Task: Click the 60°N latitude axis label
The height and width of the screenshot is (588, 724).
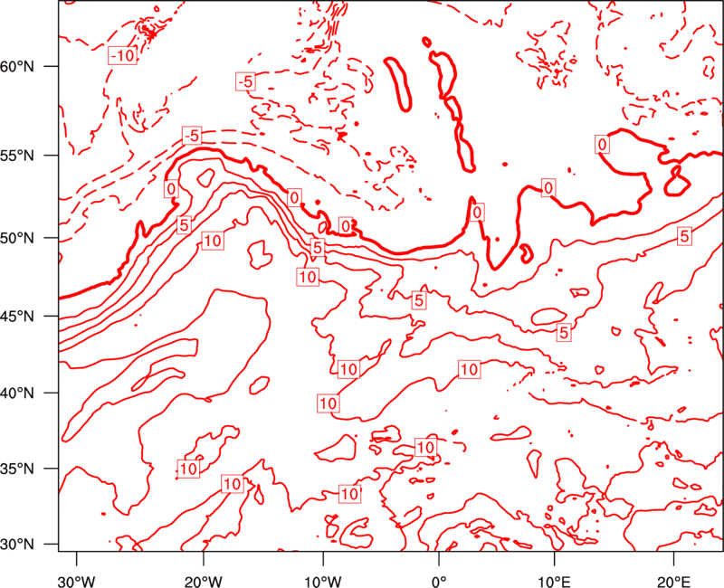Action: (x=17, y=67)
